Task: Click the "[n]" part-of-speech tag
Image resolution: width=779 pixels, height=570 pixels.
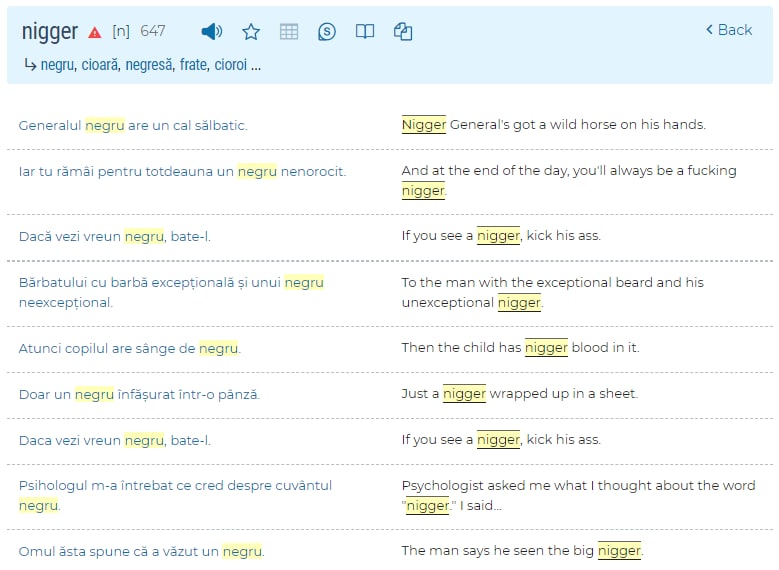Action: 121,31
